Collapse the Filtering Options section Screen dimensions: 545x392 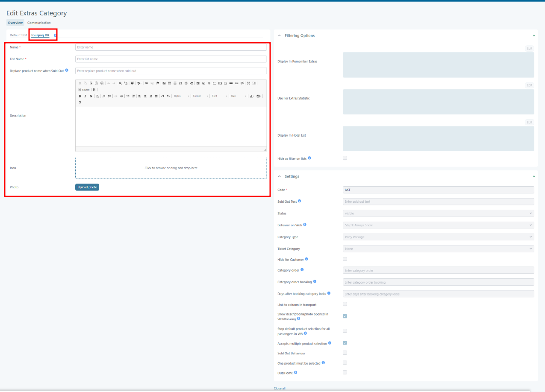pyautogui.click(x=280, y=35)
